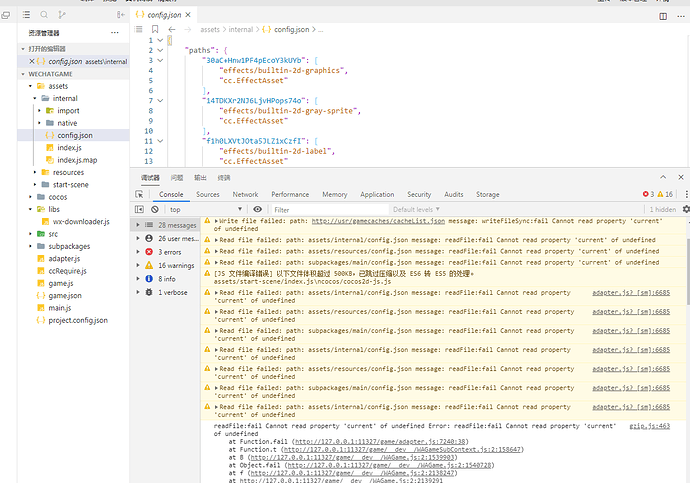Click the bookmark icon in editor toolbar

[x=156, y=30]
